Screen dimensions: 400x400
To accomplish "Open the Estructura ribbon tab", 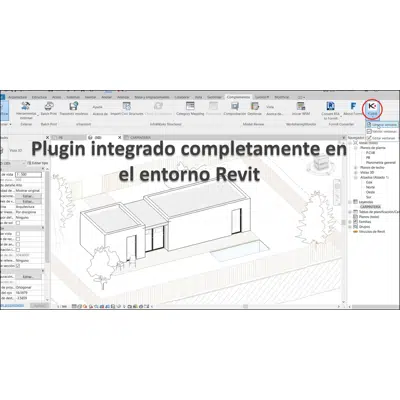I will coord(39,97).
